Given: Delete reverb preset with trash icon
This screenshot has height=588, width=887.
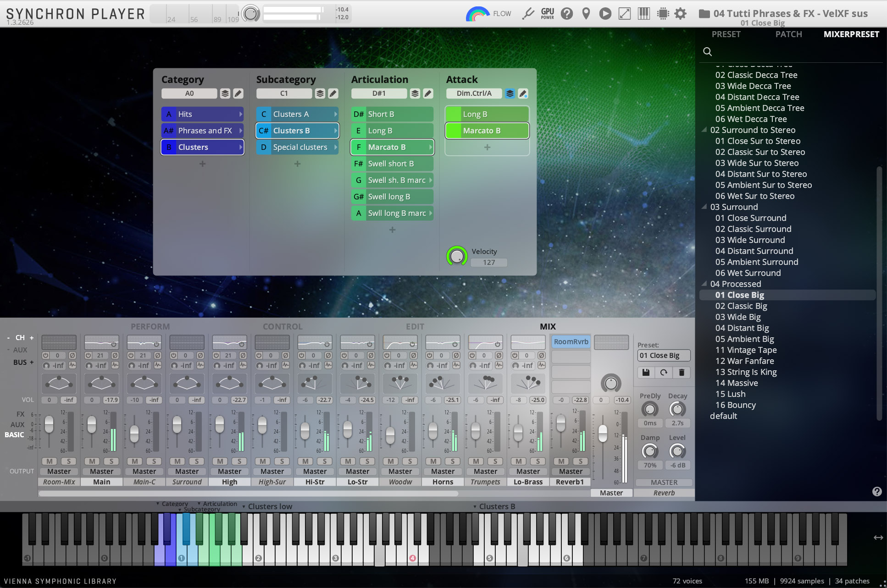Looking at the screenshot, I should [682, 373].
